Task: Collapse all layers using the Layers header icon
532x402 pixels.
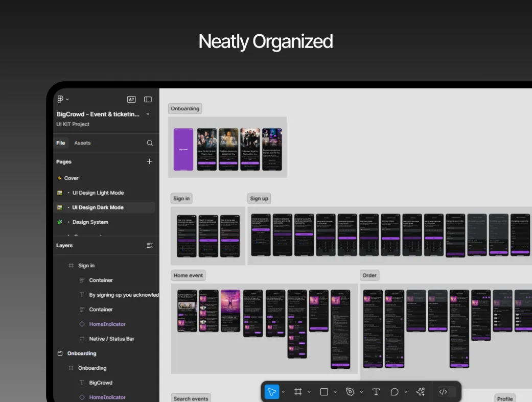Action: [150, 246]
